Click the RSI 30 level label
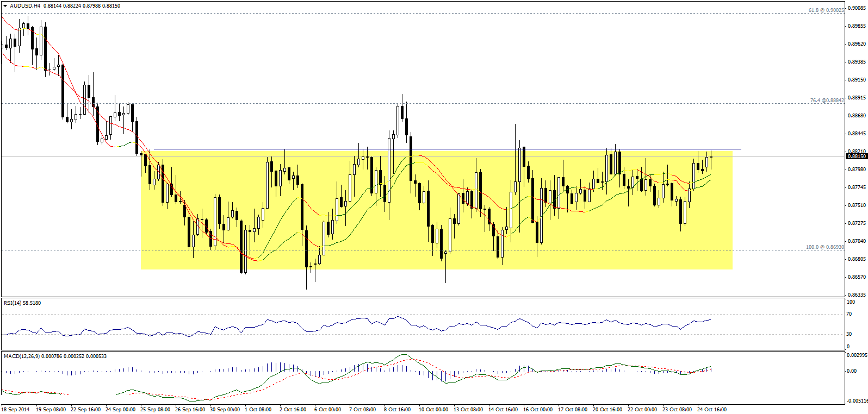This screenshot has width=868, height=414. [x=850, y=334]
